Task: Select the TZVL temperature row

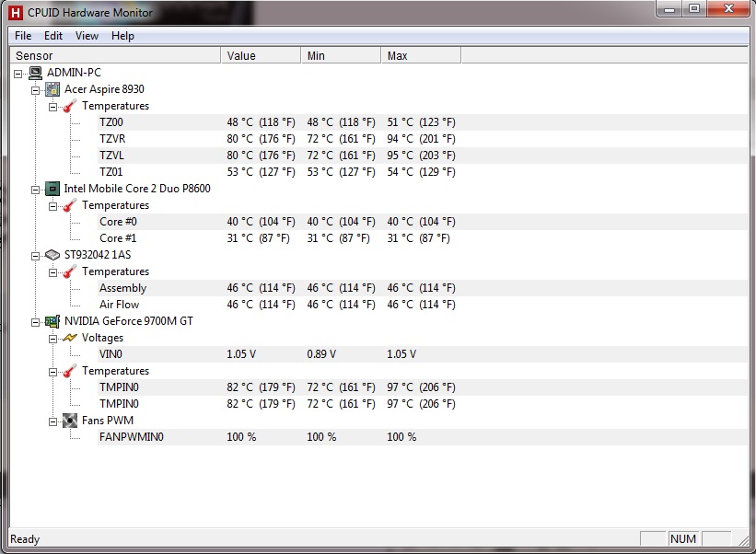Action: coord(423,156)
